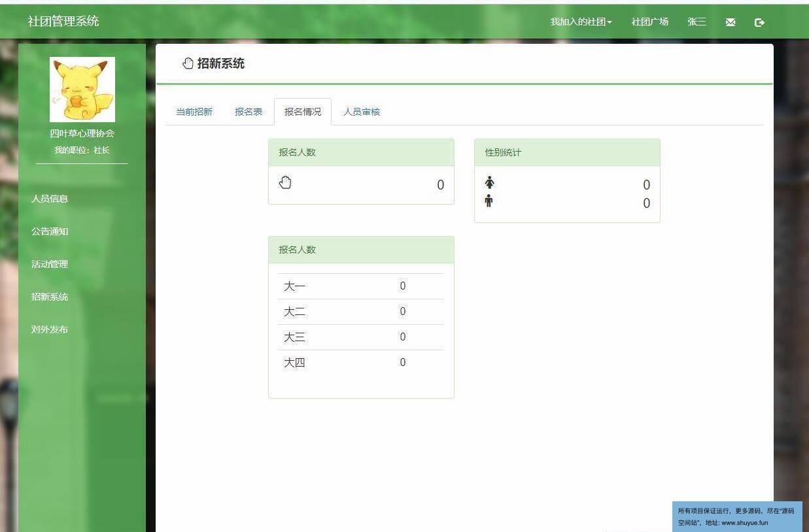Click the 大二 row label
This screenshot has width=809, height=532.
coord(294,312)
